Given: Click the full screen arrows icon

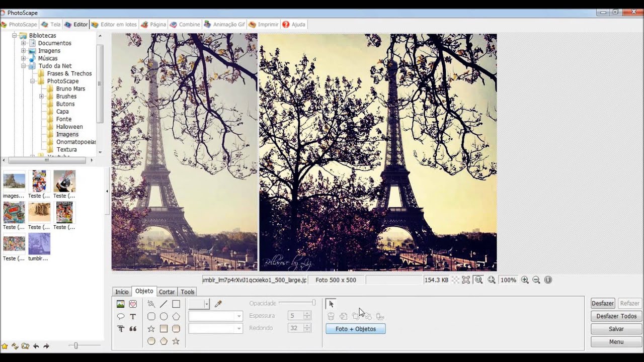Looking at the screenshot, I should (466, 280).
